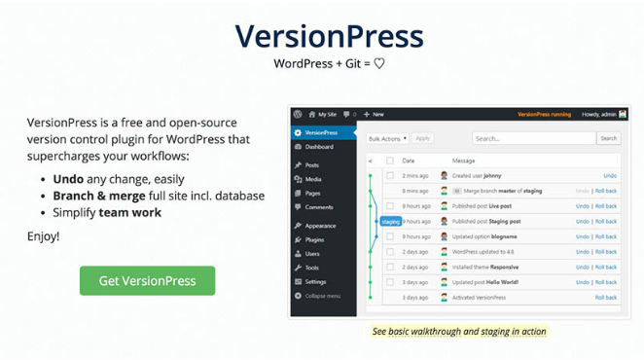The width and height of the screenshot is (644, 360).
Task: Click the Users person icon
Action: [299, 254]
